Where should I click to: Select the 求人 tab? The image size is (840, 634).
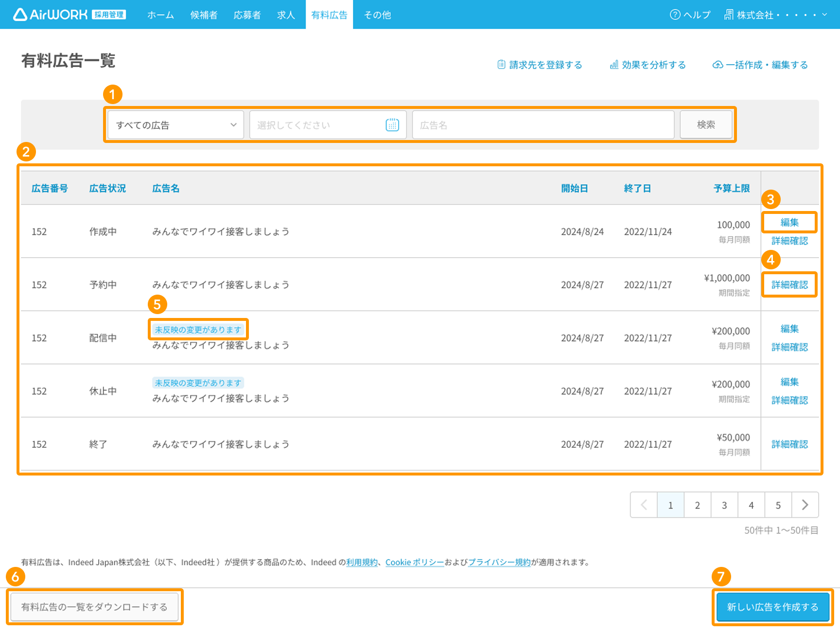[x=286, y=15]
